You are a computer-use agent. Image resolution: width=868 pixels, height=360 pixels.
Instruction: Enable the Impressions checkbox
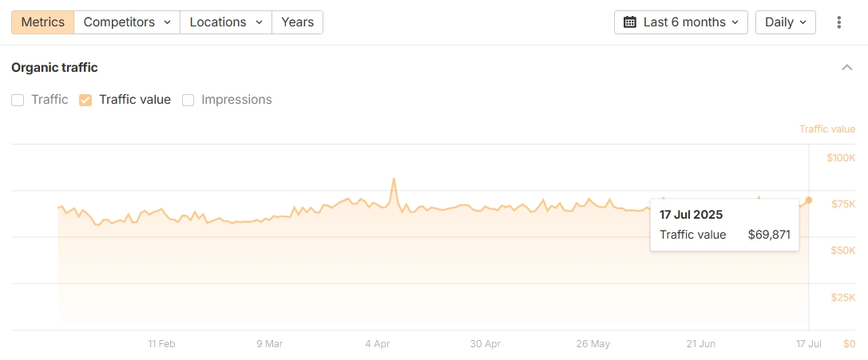coord(188,101)
